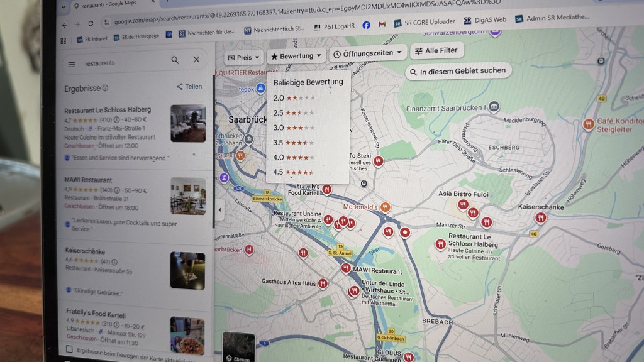This screenshot has width=644, height=362.
Task: Open SR.de: Homepage bookmark
Action: tap(136, 36)
